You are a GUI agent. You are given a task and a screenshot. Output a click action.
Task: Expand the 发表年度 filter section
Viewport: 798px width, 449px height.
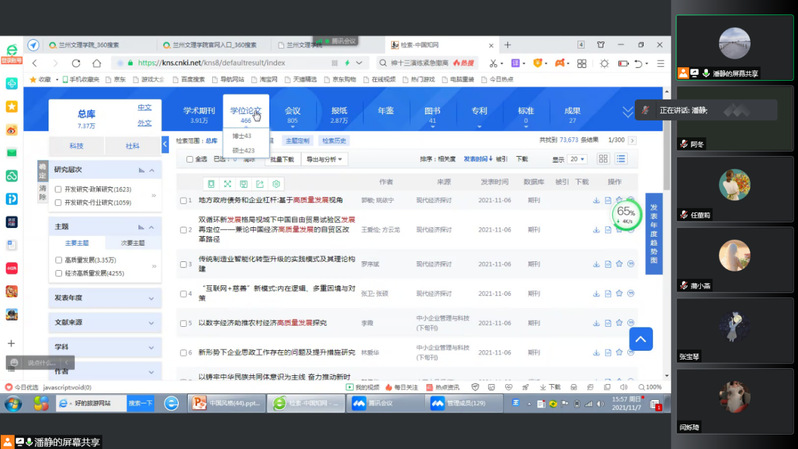(x=104, y=298)
